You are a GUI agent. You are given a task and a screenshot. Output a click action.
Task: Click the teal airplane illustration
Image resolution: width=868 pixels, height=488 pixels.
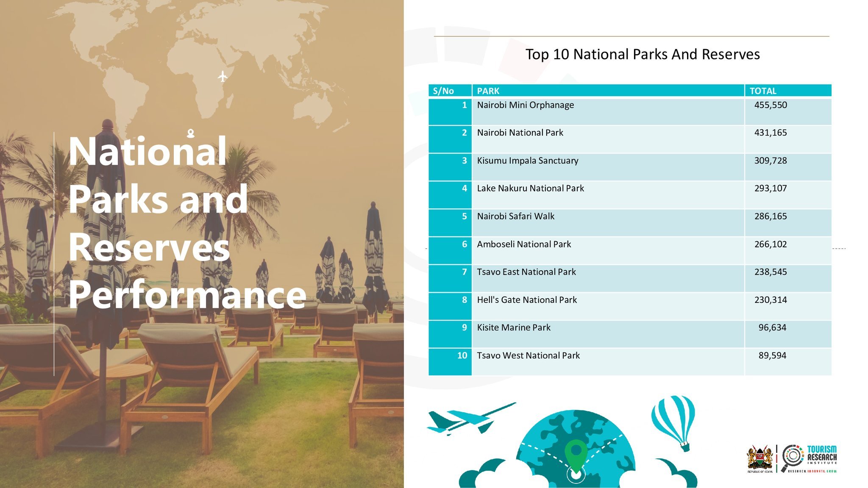point(470,419)
